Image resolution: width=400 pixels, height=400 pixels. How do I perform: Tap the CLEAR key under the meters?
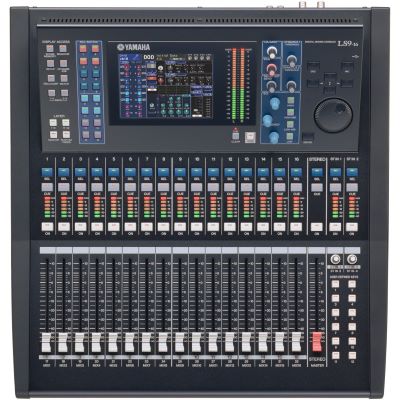point(236,136)
